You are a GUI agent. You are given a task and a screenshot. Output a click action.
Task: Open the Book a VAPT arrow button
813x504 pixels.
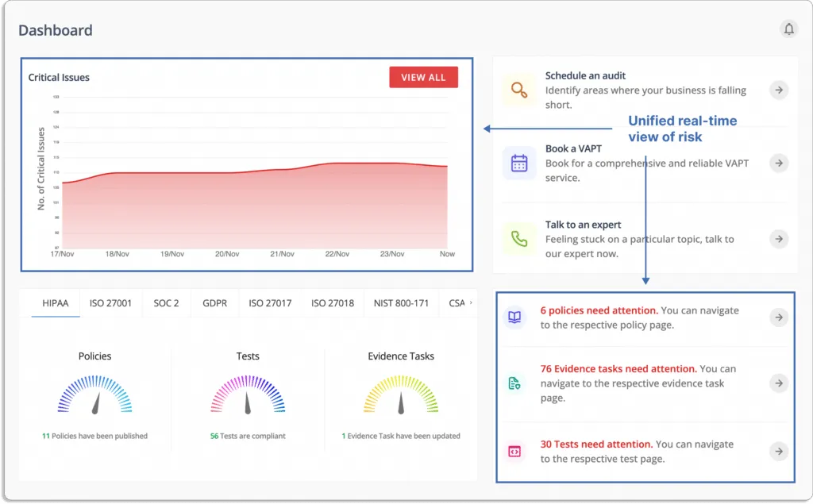(779, 163)
